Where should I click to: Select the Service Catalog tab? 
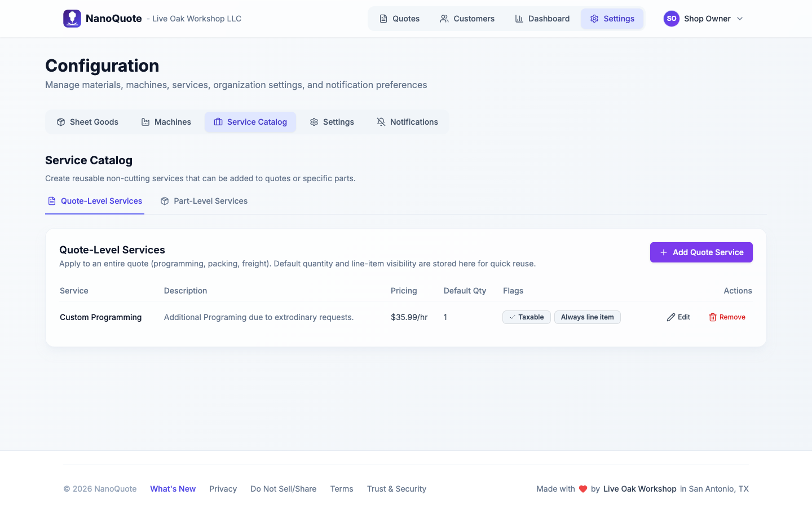click(250, 122)
